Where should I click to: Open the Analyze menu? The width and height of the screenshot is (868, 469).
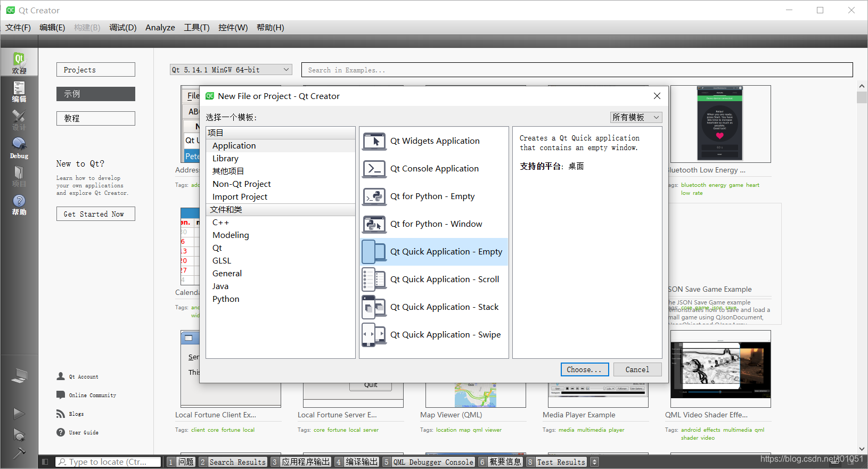click(160, 28)
